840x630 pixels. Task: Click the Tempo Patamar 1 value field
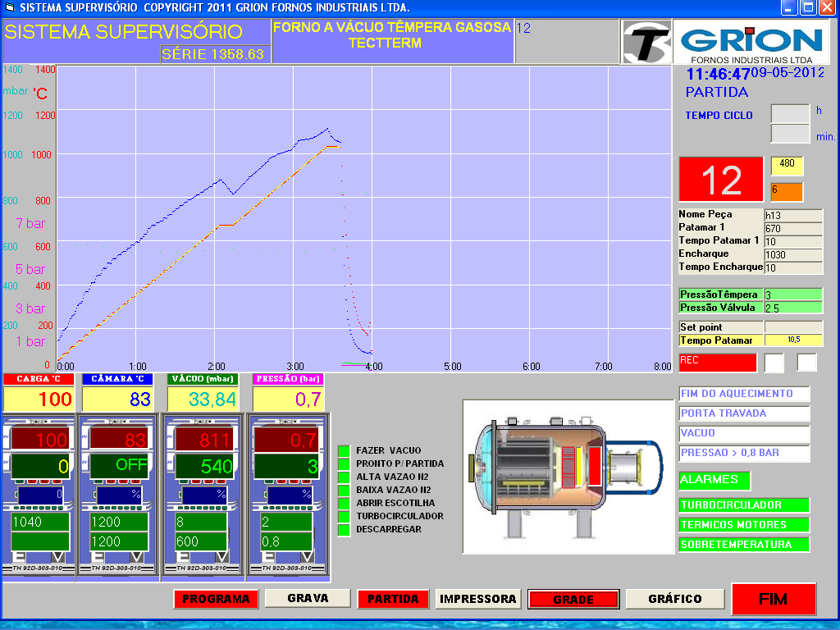[793, 242]
